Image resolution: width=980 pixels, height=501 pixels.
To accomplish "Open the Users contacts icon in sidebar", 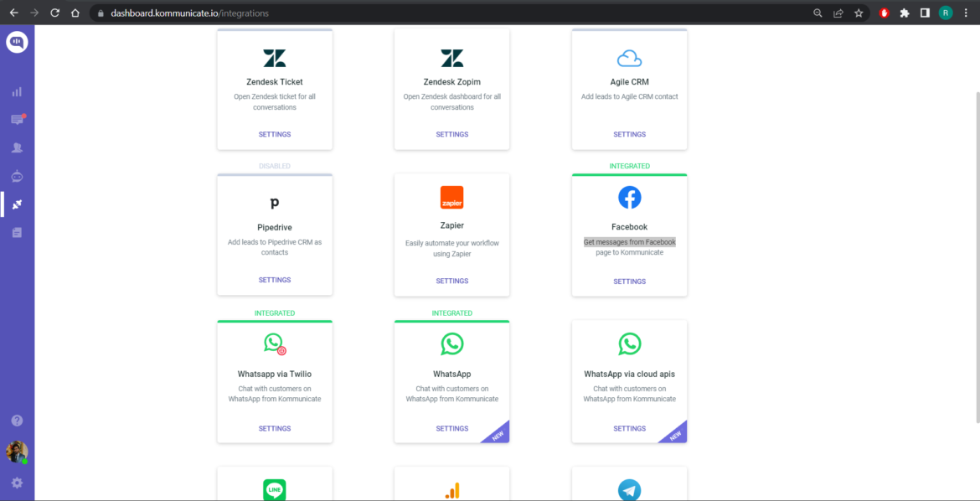I will pyautogui.click(x=17, y=147).
